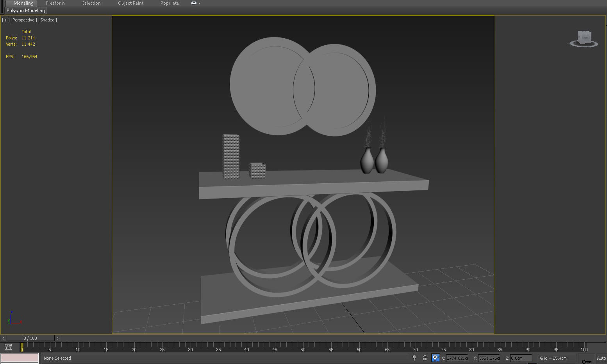Click frame 100 on the timeline track
The image size is (607, 364).
[584, 347]
